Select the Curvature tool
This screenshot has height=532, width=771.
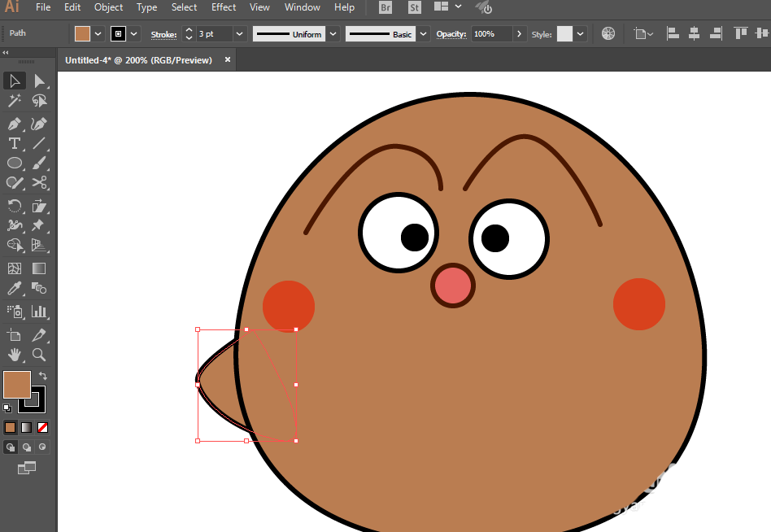click(39, 124)
